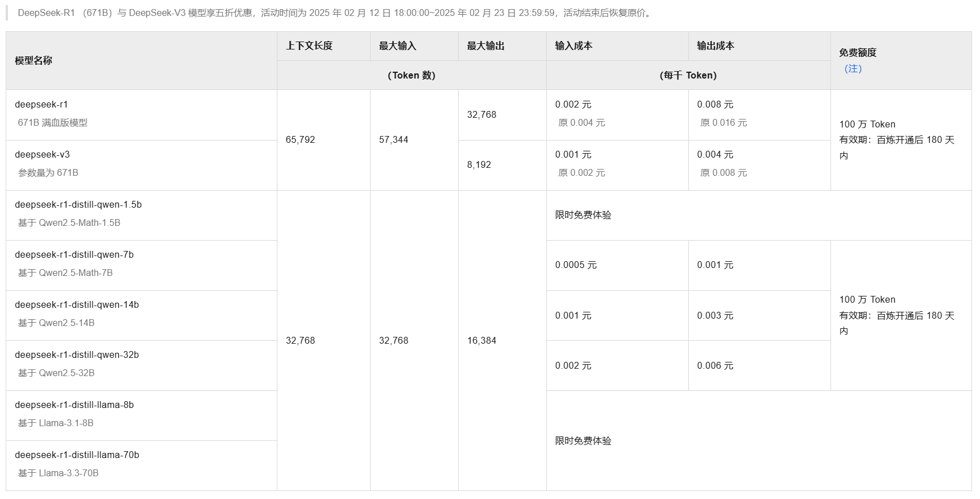Click the 基于 Llama-3.1-8B description
Screen dimensions: 980x499
56,423
